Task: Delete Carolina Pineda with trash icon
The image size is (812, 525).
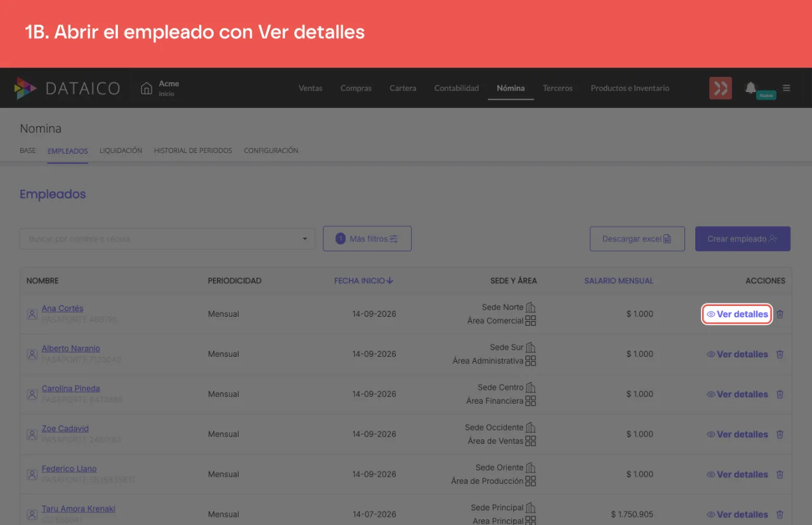Action: click(x=780, y=394)
